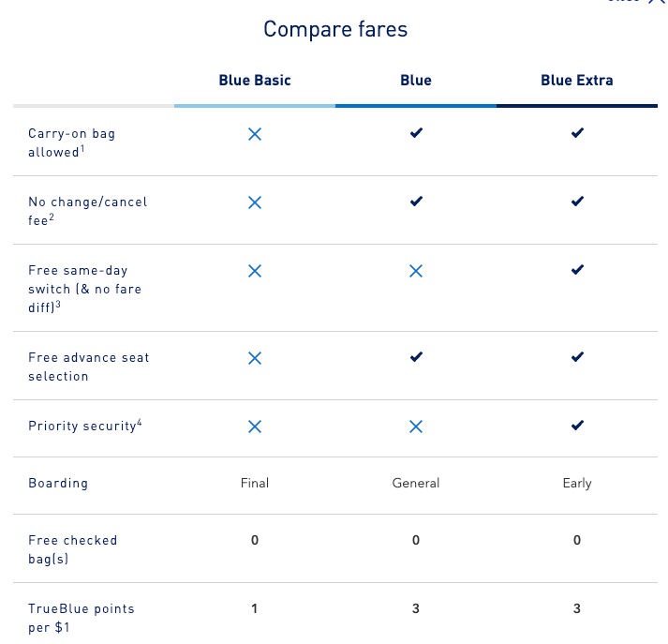Click Blue X icon for priority security
The height and width of the screenshot is (644, 668).
coord(416,427)
